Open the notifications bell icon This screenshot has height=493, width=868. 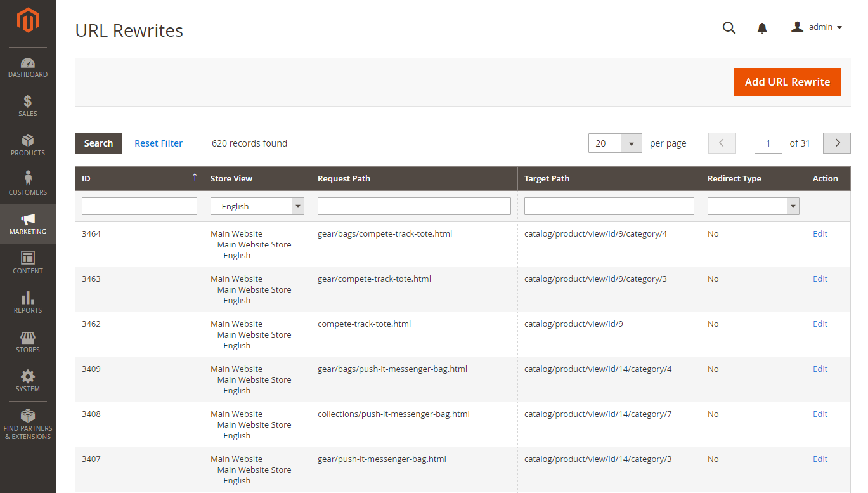pos(762,28)
